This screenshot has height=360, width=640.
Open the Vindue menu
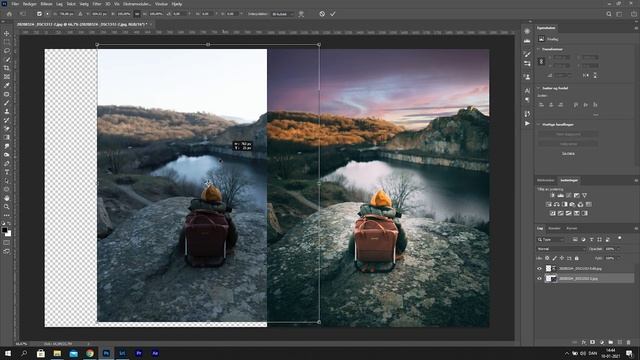tap(161, 4)
